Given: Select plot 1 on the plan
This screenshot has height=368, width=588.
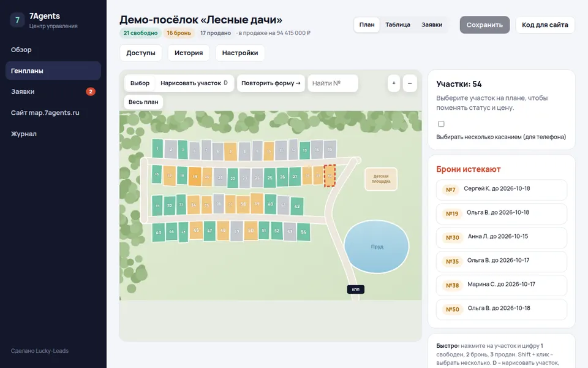Looking at the screenshot, I should (x=157, y=148).
